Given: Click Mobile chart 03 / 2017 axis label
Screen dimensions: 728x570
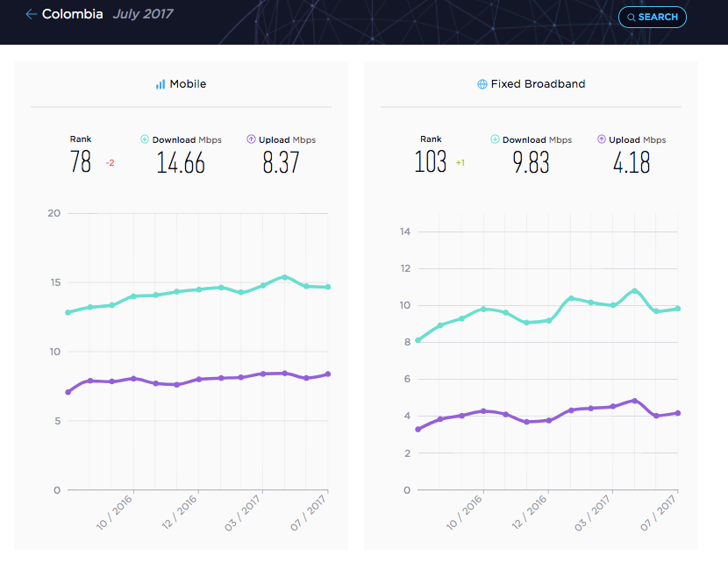Looking at the screenshot, I should [242, 512].
